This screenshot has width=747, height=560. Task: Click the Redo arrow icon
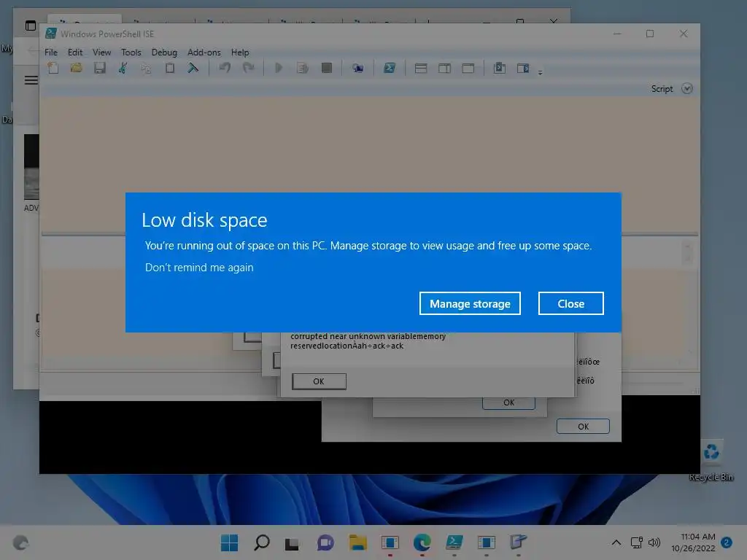pyautogui.click(x=248, y=68)
